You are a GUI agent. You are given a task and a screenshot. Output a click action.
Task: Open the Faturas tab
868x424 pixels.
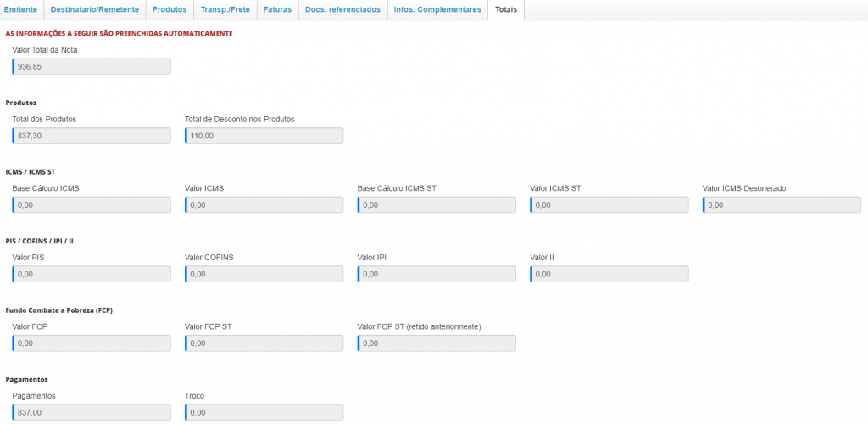click(x=277, y=9)
